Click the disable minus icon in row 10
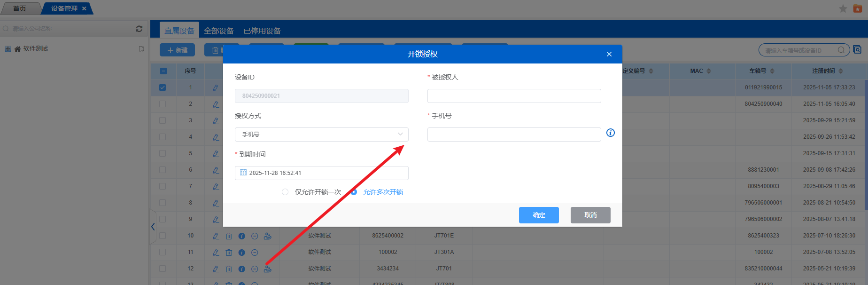 [x=255, y=236]
